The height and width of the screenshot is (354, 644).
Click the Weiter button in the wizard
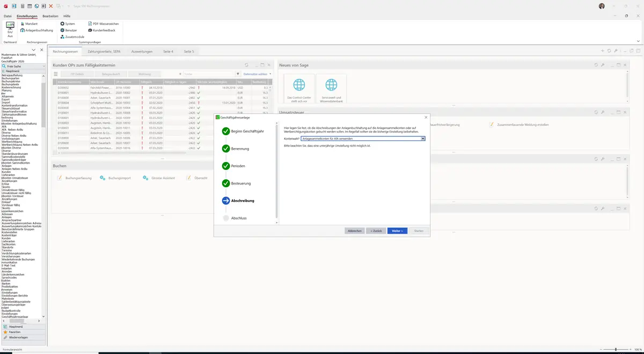(397, 231)
